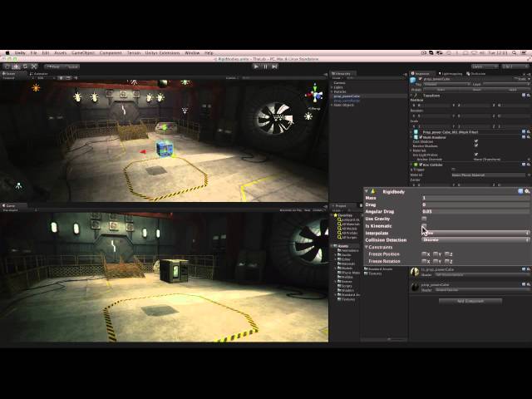This screenshot has height=399, width=532.
Task: Click the Box Collider component icon
Action: coord(416,165)
